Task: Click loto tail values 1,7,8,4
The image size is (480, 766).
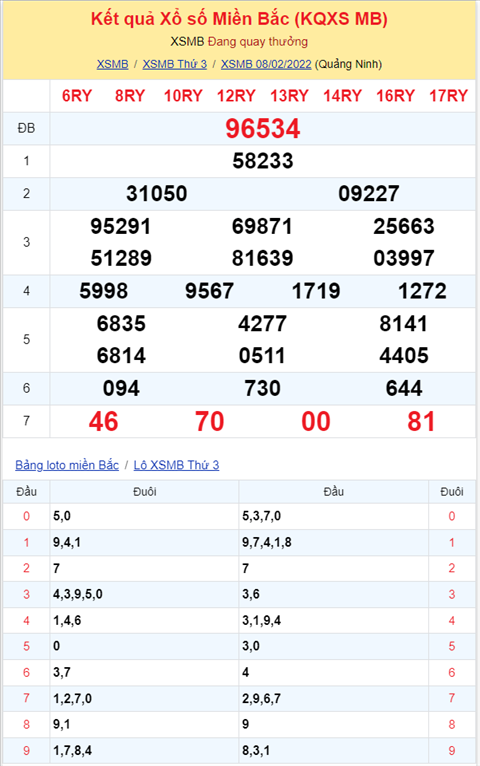Action: (72, 750)
